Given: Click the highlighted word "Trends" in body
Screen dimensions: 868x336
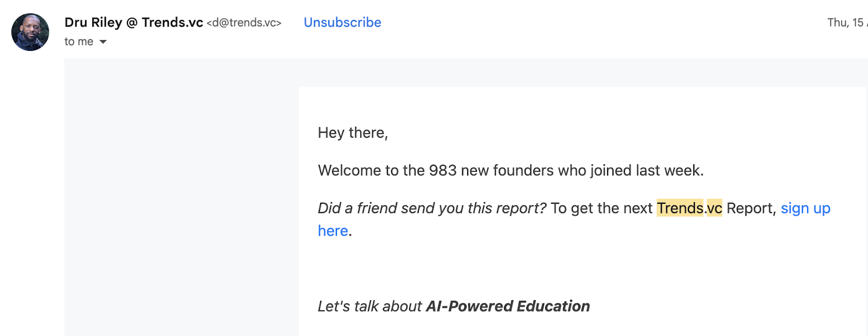Looking at the screenshot, I should pos(680,208).
